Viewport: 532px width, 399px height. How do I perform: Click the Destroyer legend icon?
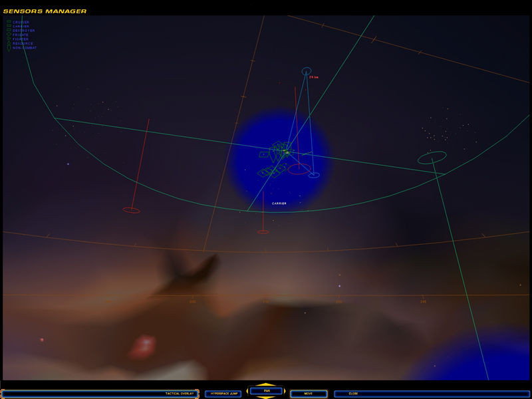coord(9,30)
